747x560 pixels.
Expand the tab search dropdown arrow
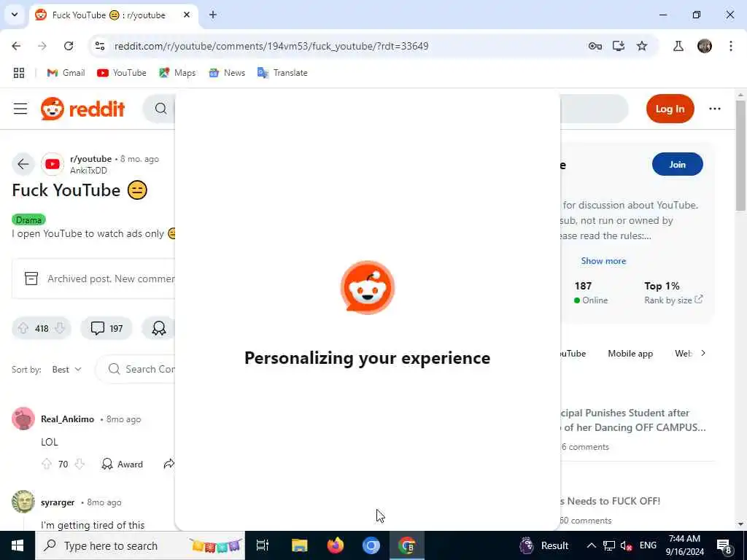point(15,15)
